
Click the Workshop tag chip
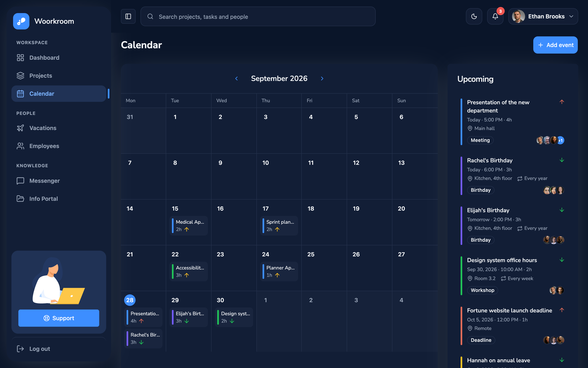click(482, 290)
